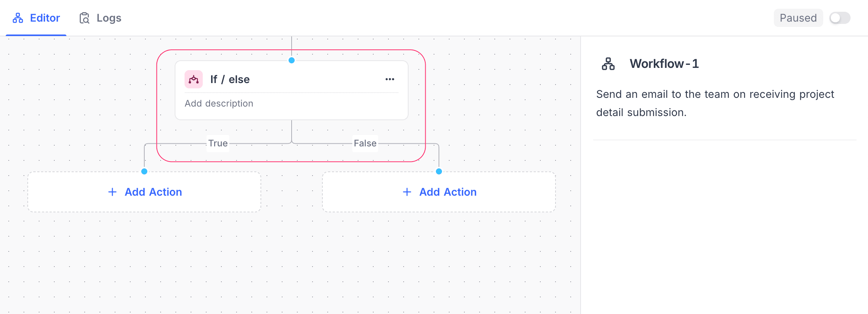This screenshot has width=868, height=314.
Task: Click Add description on the If / else node
Action: [219, 103]
